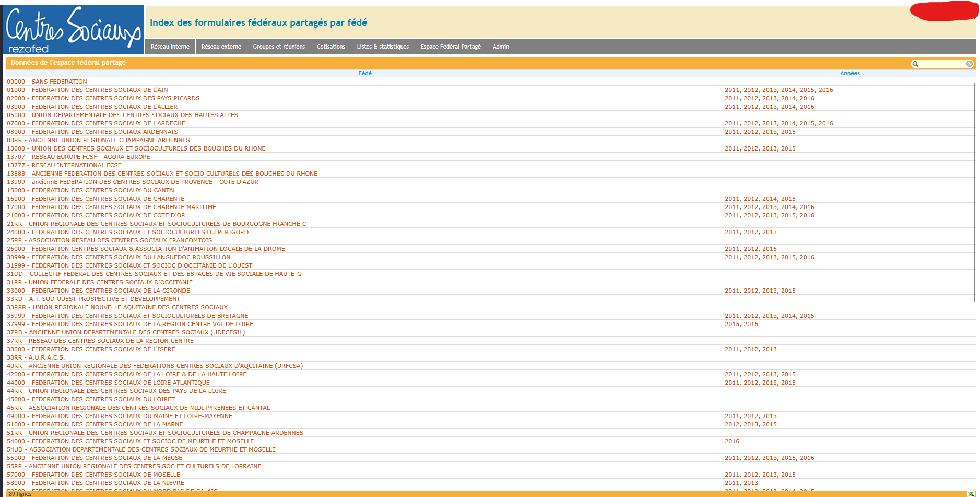
Task: Open the Réseau interne menu
Action: pyautogui.click(x=170, y=47)
